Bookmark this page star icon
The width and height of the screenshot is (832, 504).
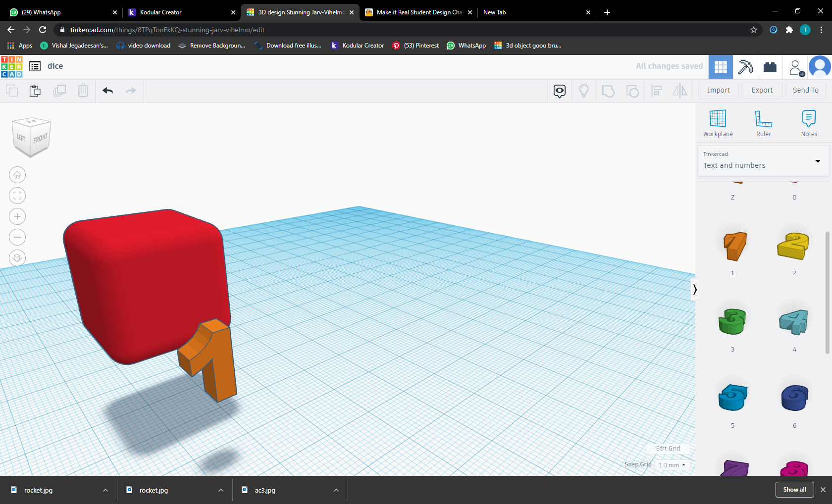[754, 30]
